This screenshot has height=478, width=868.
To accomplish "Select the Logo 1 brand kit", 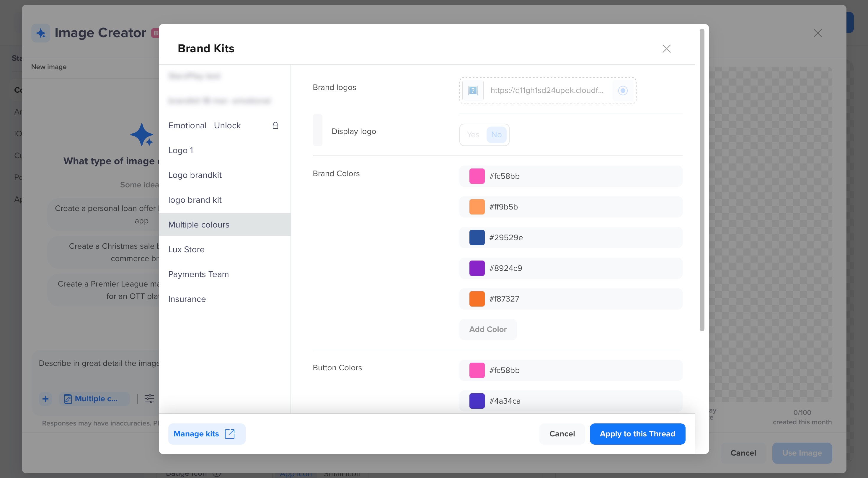I will (x=225, y=150).
